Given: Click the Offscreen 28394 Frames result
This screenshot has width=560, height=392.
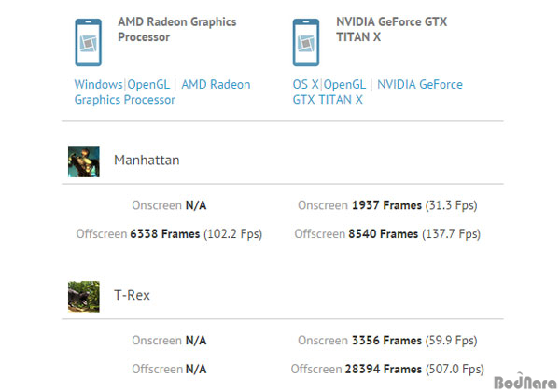Looking at the screenshot, I should pyautogui.click(x=388, y=369).
